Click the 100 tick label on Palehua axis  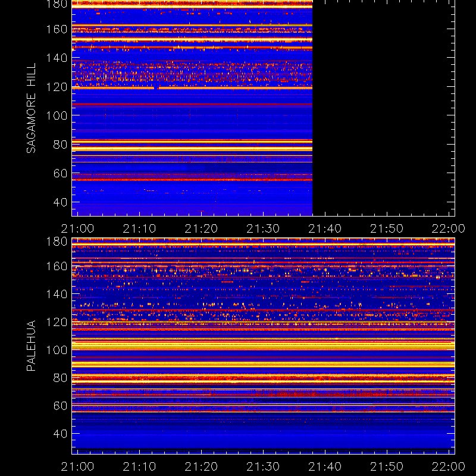pyautogui.click(x=57, y=350)
